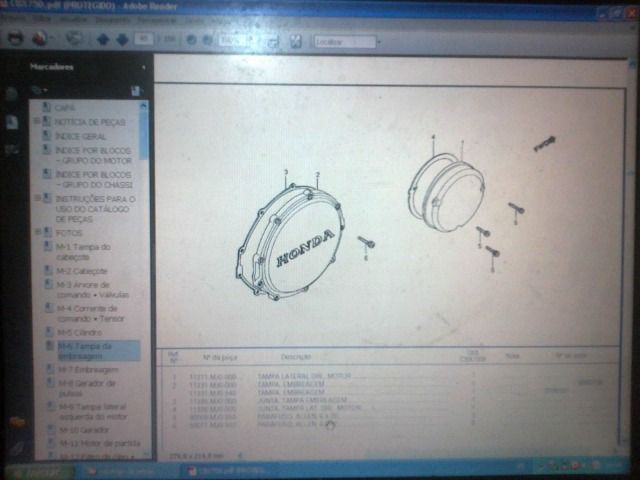The width and height of the screenshot is (640, 480).
Task: Select the FOTOS bookmark
Action: pos(69,233)
